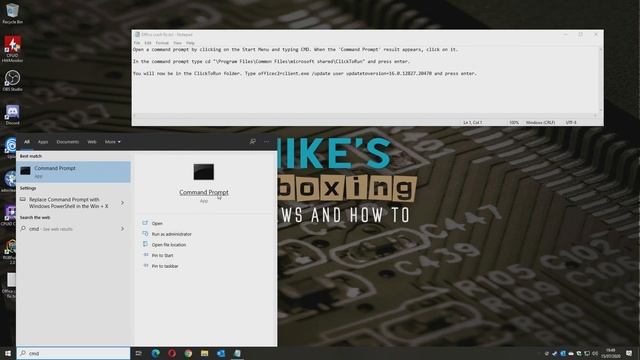Screen dimensions: 640x360
Task: Click the Pin to Start pin icon
Action: pos(146,255)
